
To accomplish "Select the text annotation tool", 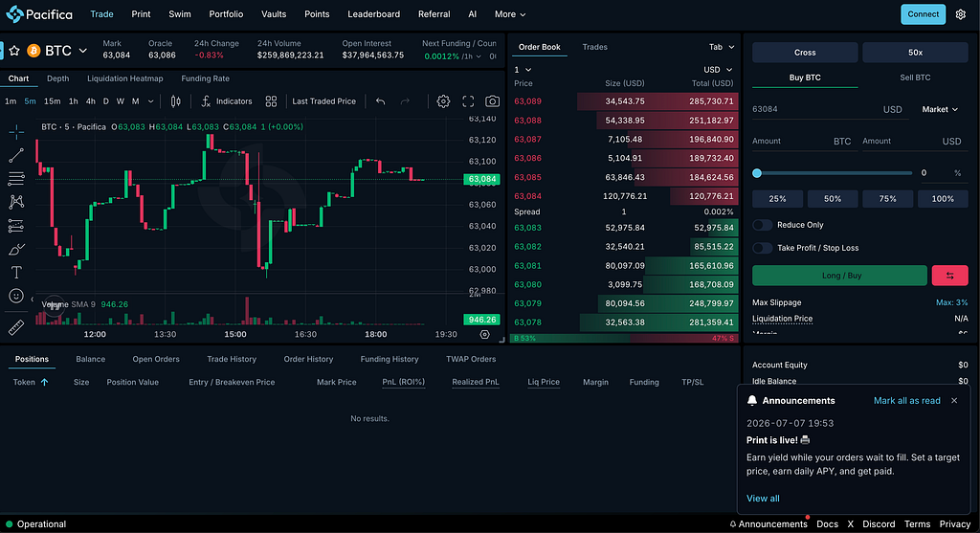I will click(16, 273).
